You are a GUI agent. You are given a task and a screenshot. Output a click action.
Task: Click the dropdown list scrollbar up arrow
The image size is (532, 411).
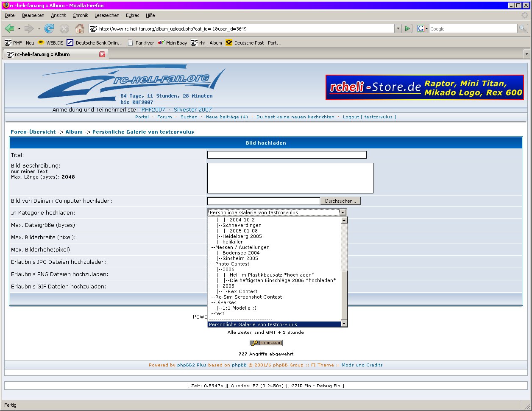[x=344, y=220]
